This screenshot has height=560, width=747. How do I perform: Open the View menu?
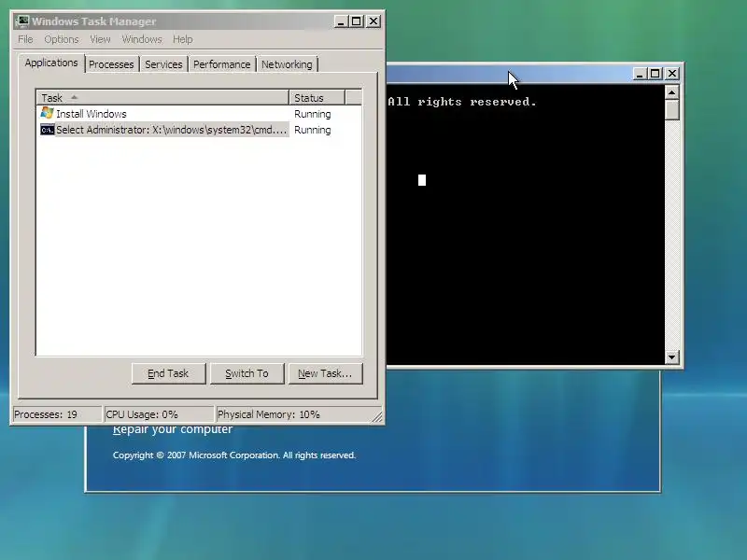click(x=100, y=39)
